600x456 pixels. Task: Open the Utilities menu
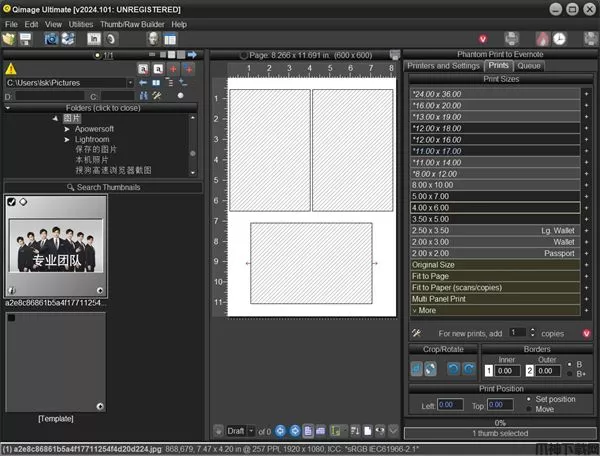[81, 23]
